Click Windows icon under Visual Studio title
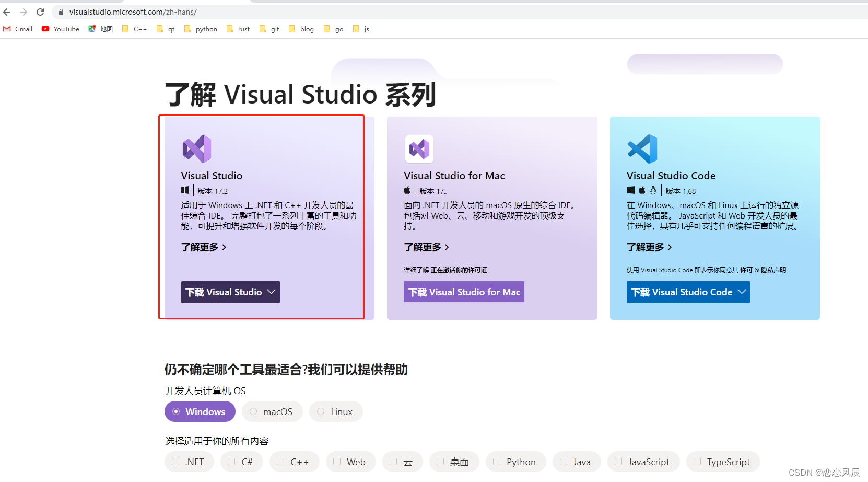The image size is (868, 482). 185,190
